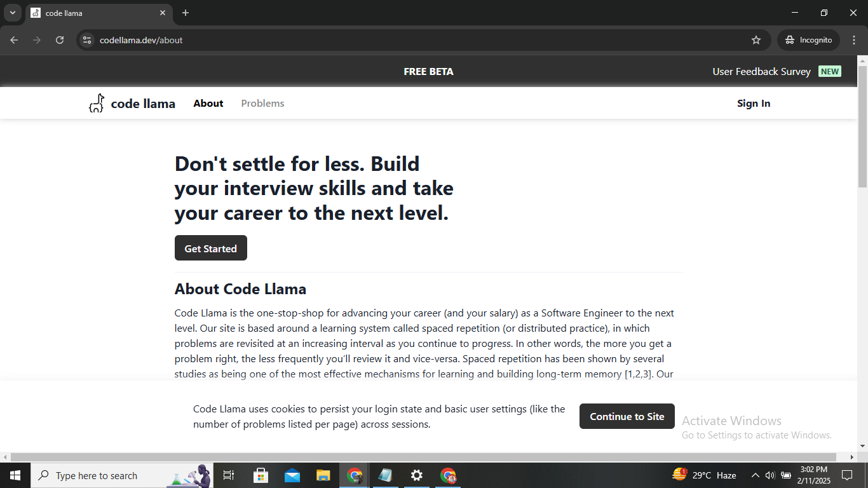Click the Get Started button
Screen dimensions: 868x488
211,248
